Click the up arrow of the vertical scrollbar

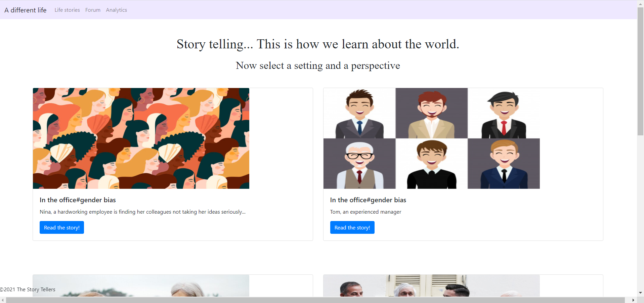coord(640,3)
